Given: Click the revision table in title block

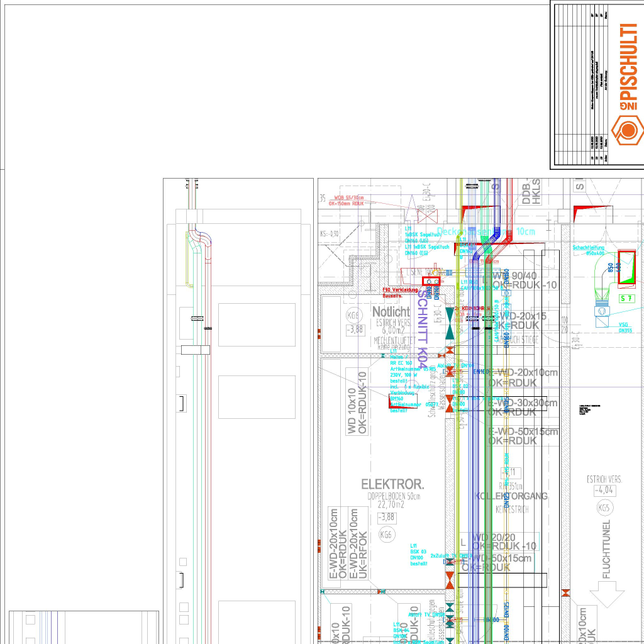Looking at the screenshot, I should click(x=581, y=84).
